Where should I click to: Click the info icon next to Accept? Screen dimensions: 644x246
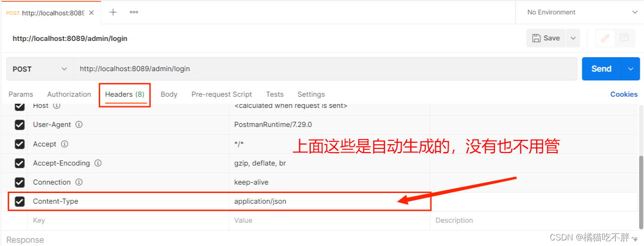click(65, 144)
